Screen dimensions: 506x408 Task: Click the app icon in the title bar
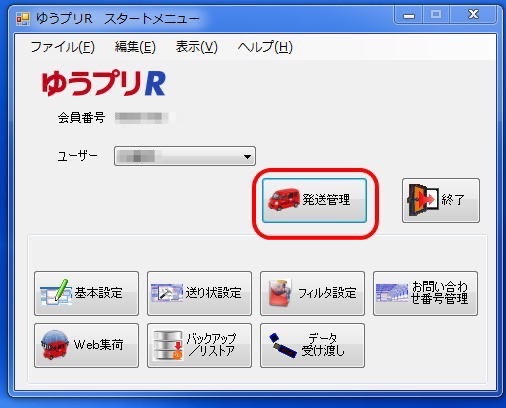click(23, 19)
